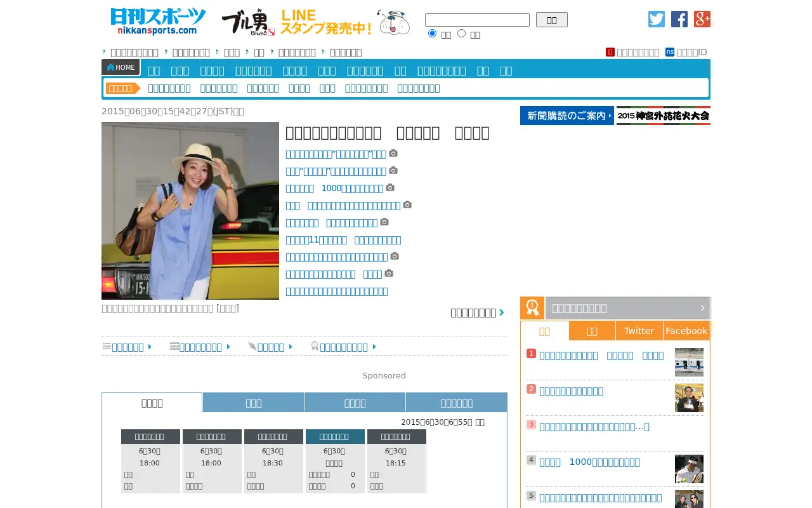Go to HOME in the navigation bar
812x508 pixels.
click(121, 67)
